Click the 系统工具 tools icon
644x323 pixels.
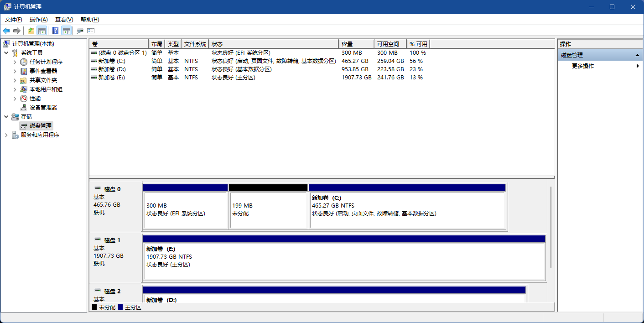pos(15,53)
